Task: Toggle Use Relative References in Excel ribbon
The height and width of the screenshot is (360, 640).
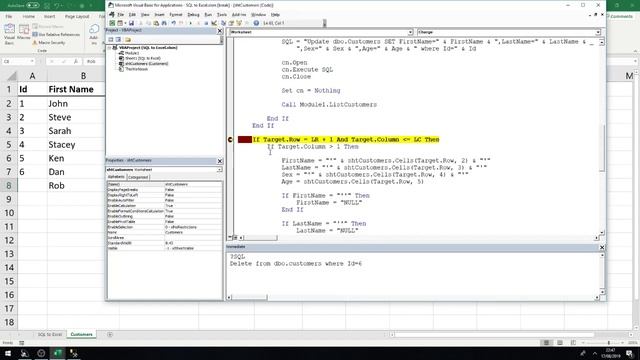Action: point(56,35)
